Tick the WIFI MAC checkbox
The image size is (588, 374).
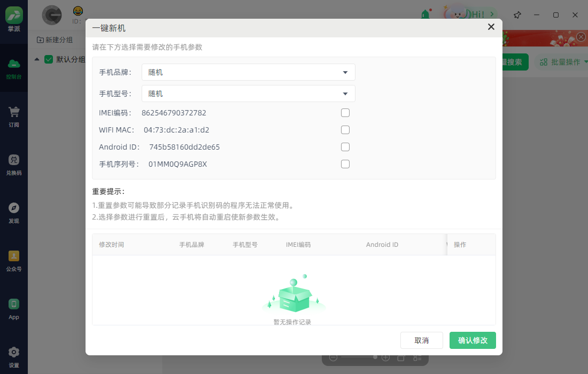pyautogui.click(x=345, y=130)
